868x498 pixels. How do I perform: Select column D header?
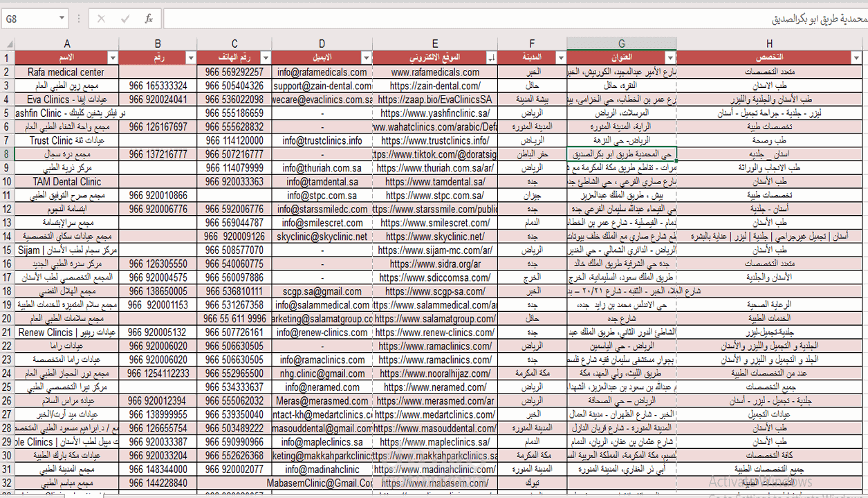tap(322, 44)
